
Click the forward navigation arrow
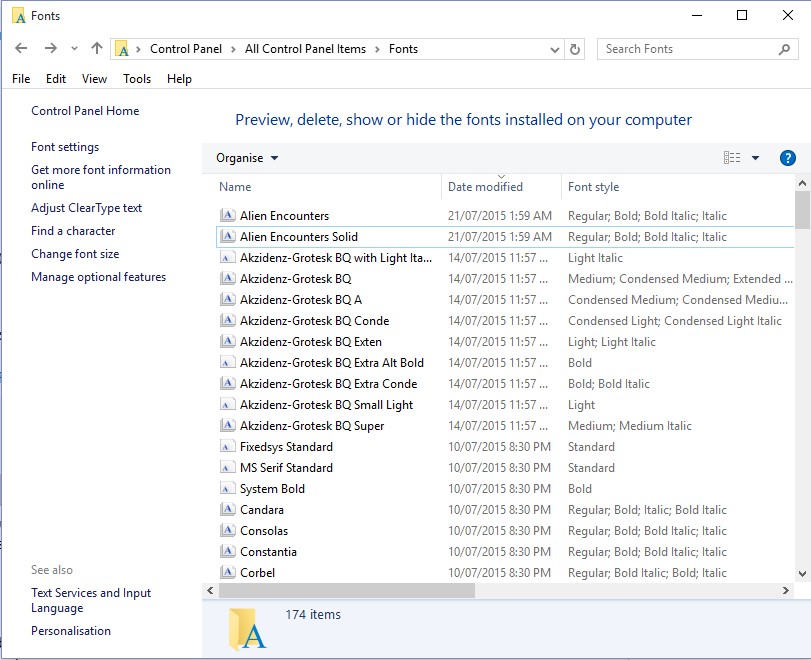tap(51, 49)
